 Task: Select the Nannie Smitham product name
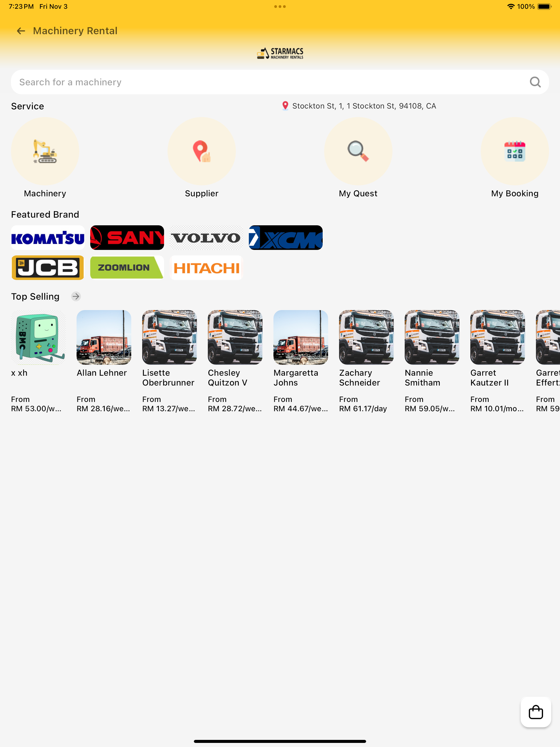(x=422, y=378)
